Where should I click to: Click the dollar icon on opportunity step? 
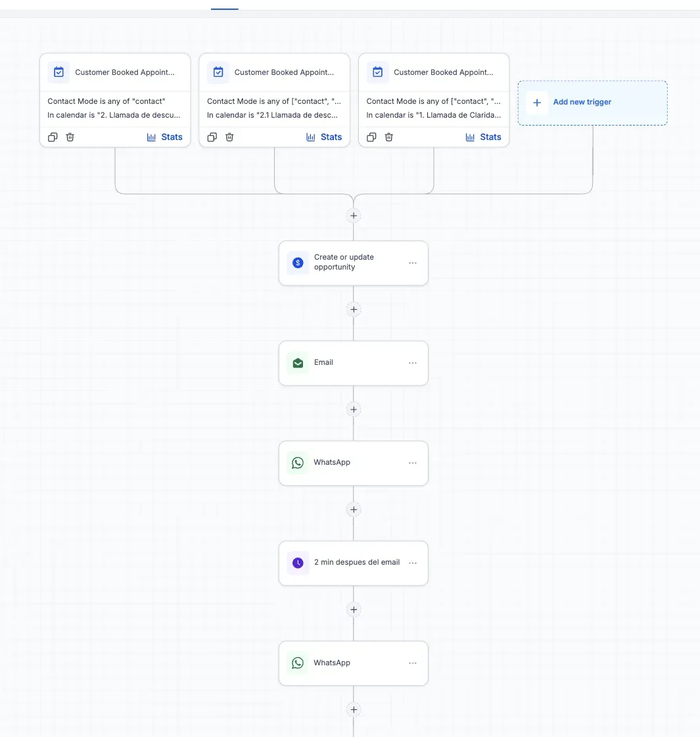[x=298, y=263]
